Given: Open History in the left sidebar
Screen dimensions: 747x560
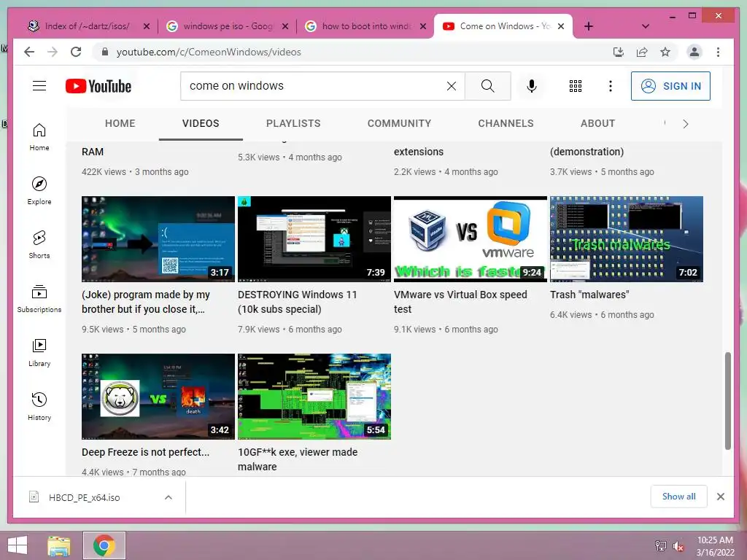Looking at the screenshot, I should (x=39, y=407).
